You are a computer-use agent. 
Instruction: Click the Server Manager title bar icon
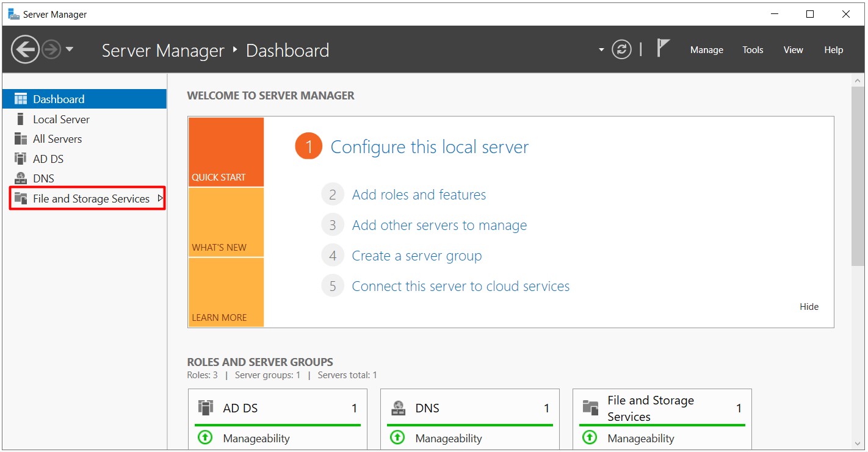[x=13, y=14]
